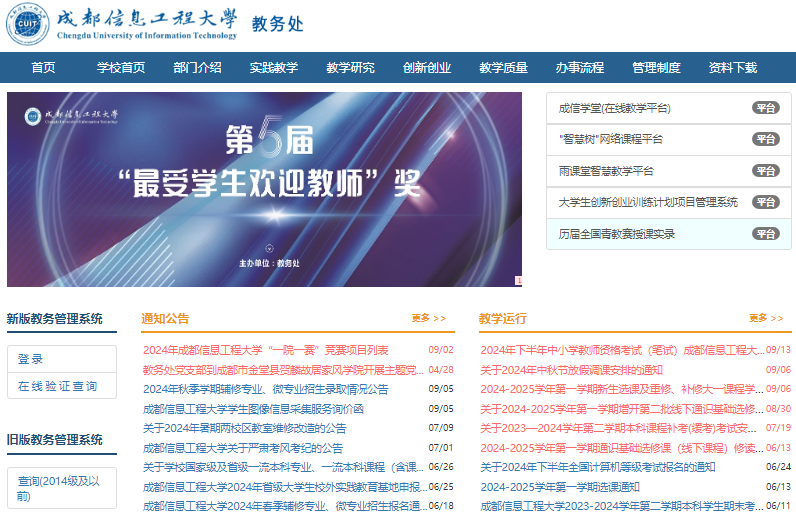The image size is (796, 527).
Task: Open the 学校首页 navigation item
Action: [x=121, y=68]
